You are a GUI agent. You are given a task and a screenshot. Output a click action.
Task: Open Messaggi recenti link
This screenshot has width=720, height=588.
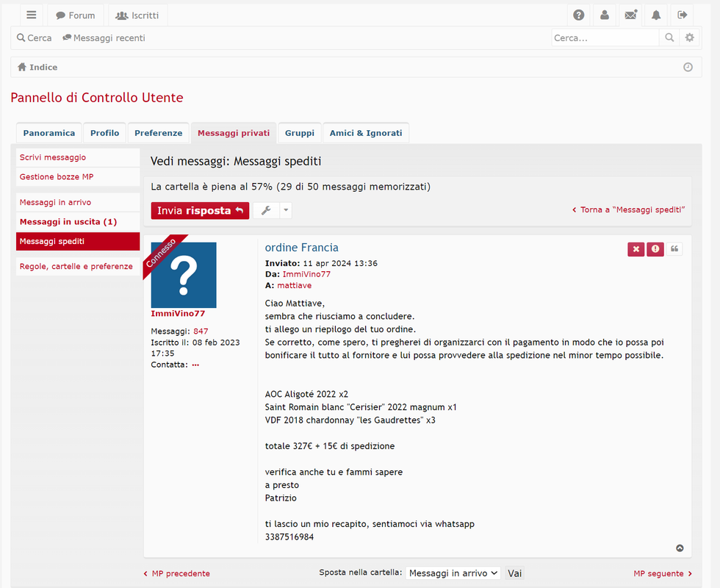[104, 38]
